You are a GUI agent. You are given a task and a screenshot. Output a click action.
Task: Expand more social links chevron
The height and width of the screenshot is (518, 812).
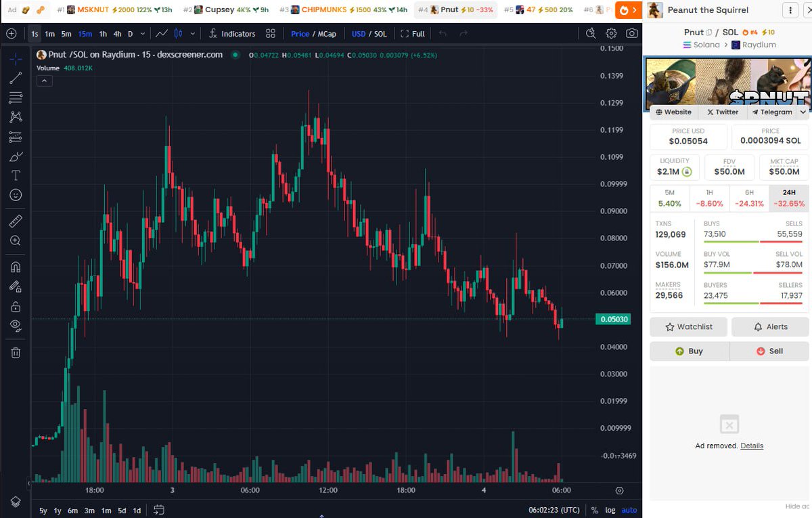click(x=803, y=112)
